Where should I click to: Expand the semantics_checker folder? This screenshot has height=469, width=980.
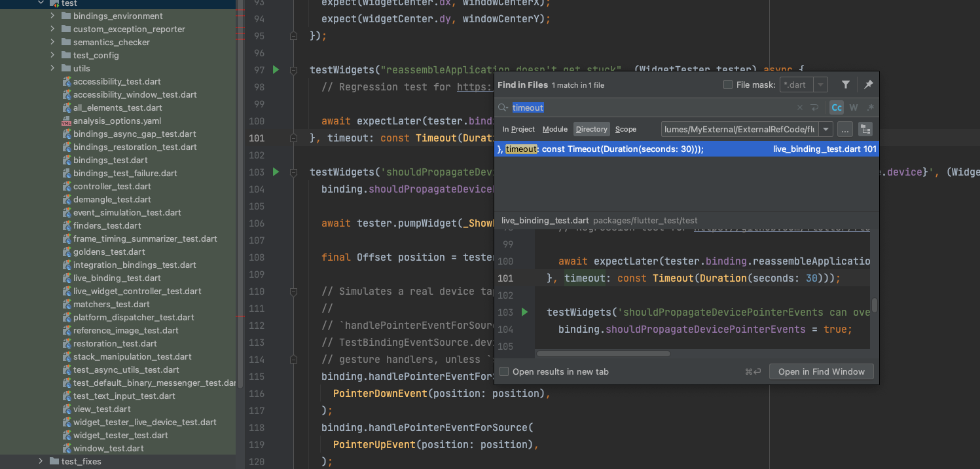pyautogui.click(x=52, y=42)
